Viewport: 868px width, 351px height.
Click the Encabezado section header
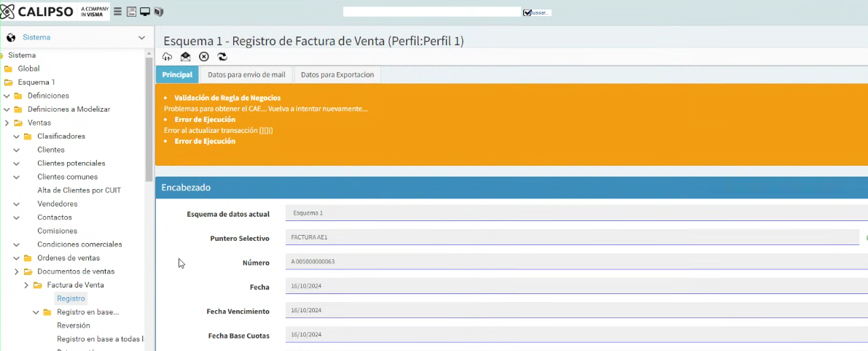click(x=512, y=188)
